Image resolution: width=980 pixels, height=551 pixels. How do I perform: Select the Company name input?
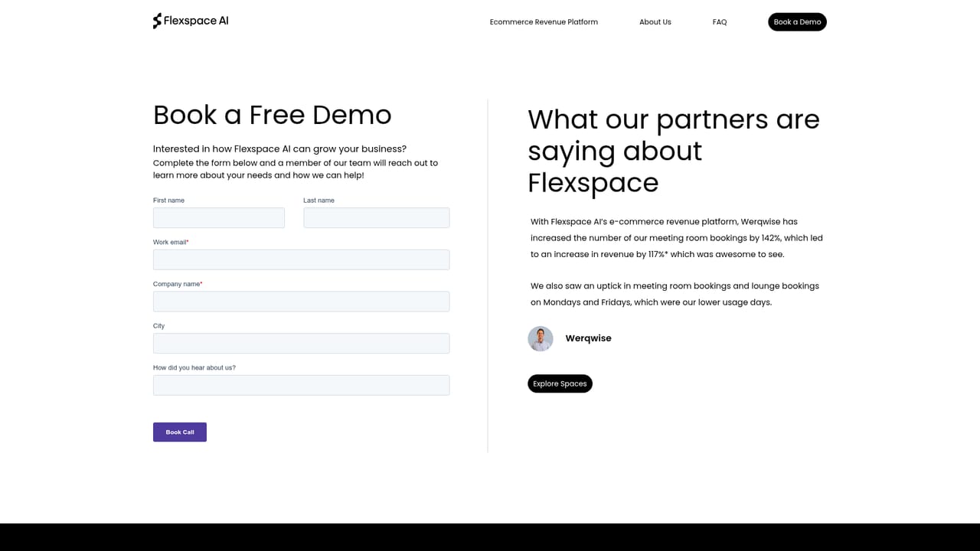[x=301, y=302]
